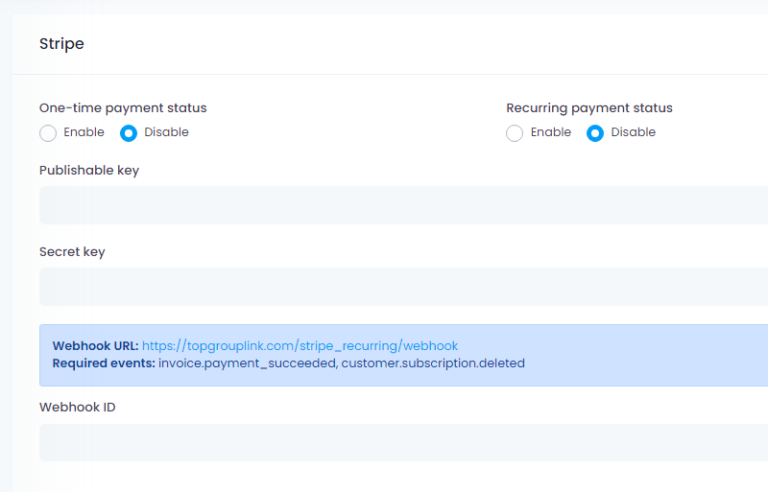The image size is (768, 492).
Task: Open the topgrouplink stripe_recurring webhook link
Action: click(x=300, y=346)
